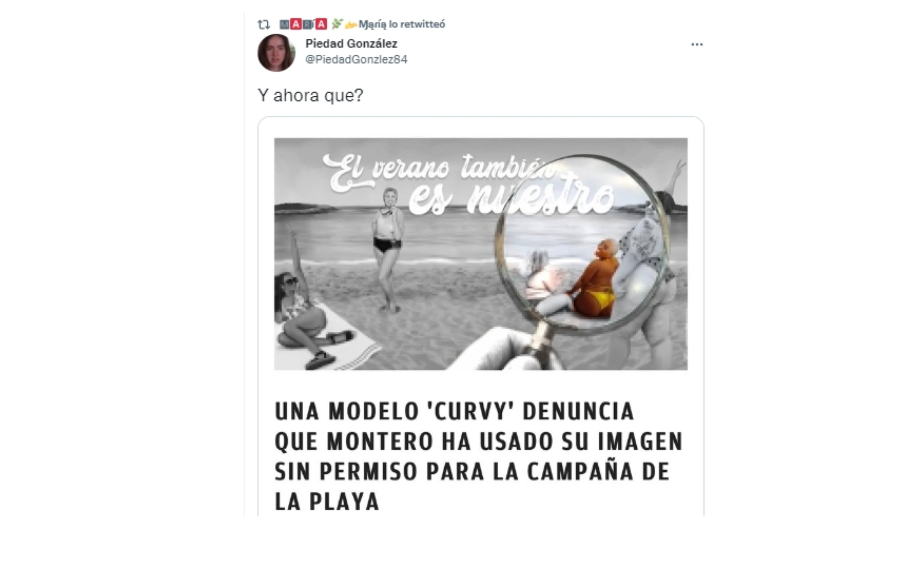Open the headline "UNA MODELO 'CURVY' DENUNCIA"
This screenshot has width=924, height=586.
click(x=454, y=411)
